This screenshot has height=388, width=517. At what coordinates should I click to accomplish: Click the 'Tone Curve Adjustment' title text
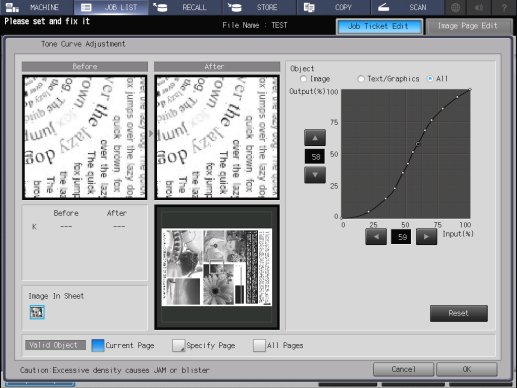coord(83,44)
